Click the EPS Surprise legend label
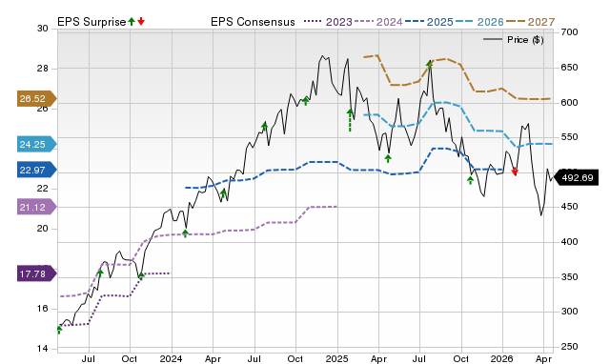 (91, 22)
